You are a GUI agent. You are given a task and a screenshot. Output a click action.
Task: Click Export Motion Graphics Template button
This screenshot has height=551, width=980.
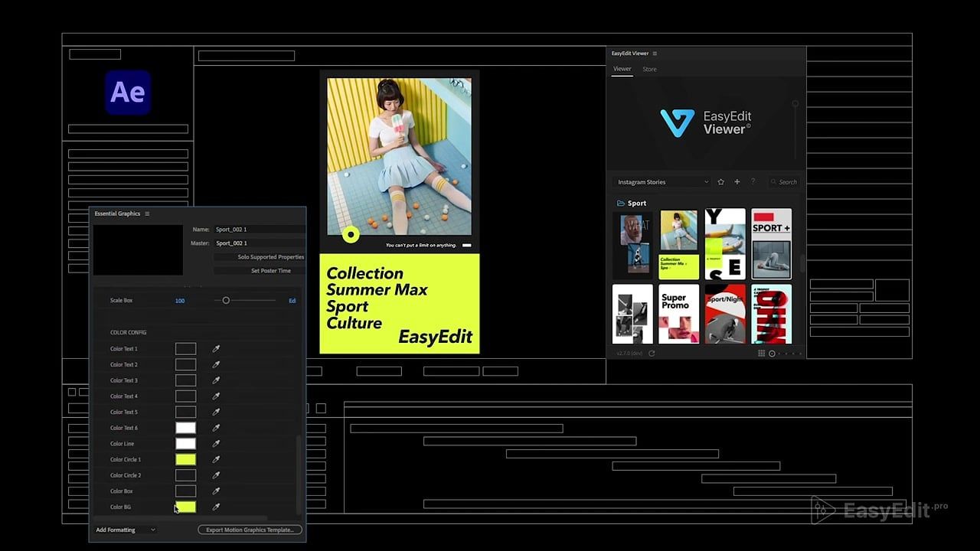tap(250, 530)
